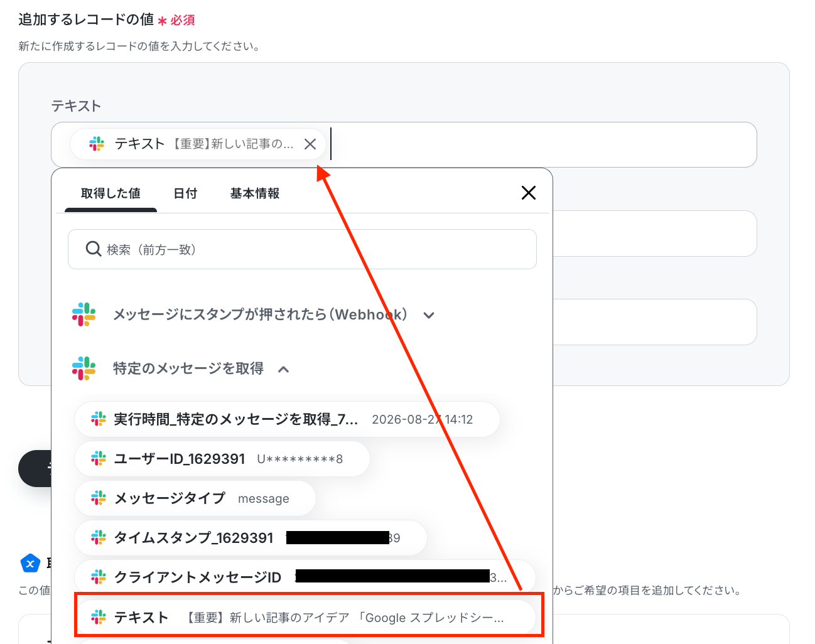Screen dimensions: 815x644
Task: Click the Slack icon on the ユーザーID_1629391 chip
Action: (x=99, y=459)
